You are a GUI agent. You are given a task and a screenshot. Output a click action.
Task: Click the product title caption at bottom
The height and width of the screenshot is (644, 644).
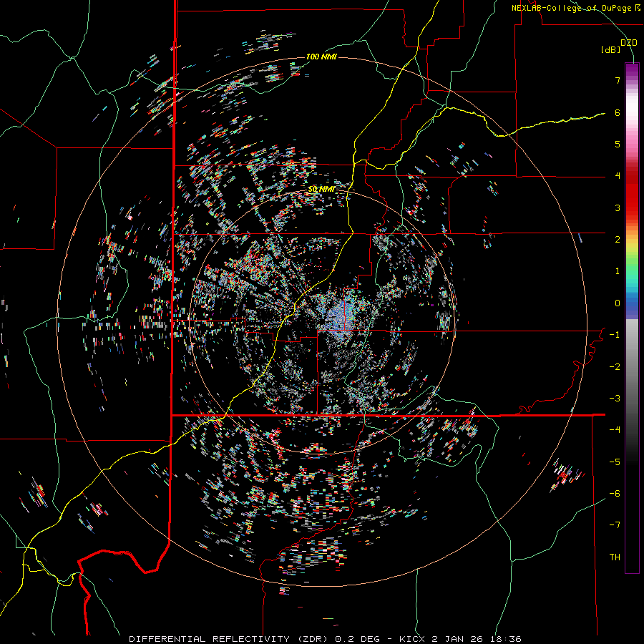pyautogui.click(x=326, y=639)
